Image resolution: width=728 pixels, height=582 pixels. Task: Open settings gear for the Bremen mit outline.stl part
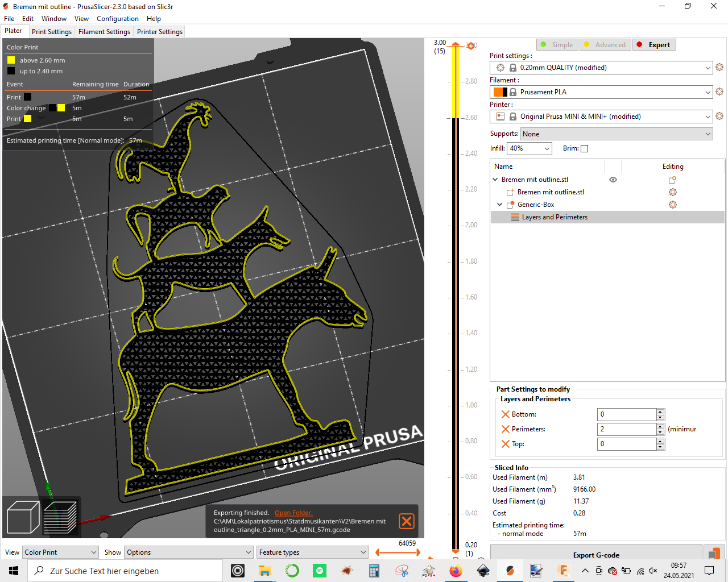[x=672, y=192]
